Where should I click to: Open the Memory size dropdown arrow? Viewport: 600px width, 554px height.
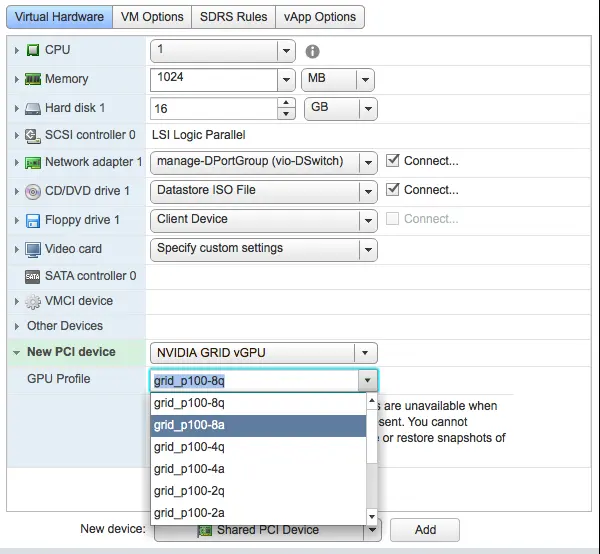[x=286, y=80]
